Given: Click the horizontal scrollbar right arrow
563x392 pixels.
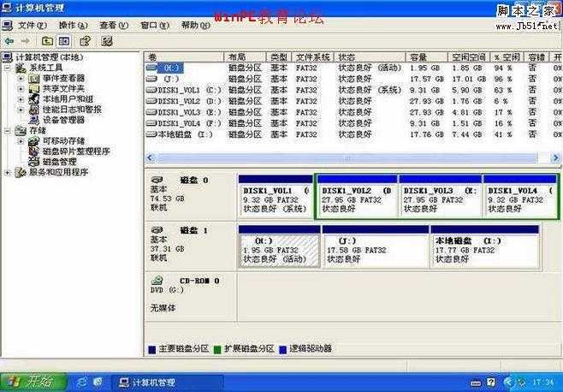Looking at the screenshot, I should click(x=555, y=157).
